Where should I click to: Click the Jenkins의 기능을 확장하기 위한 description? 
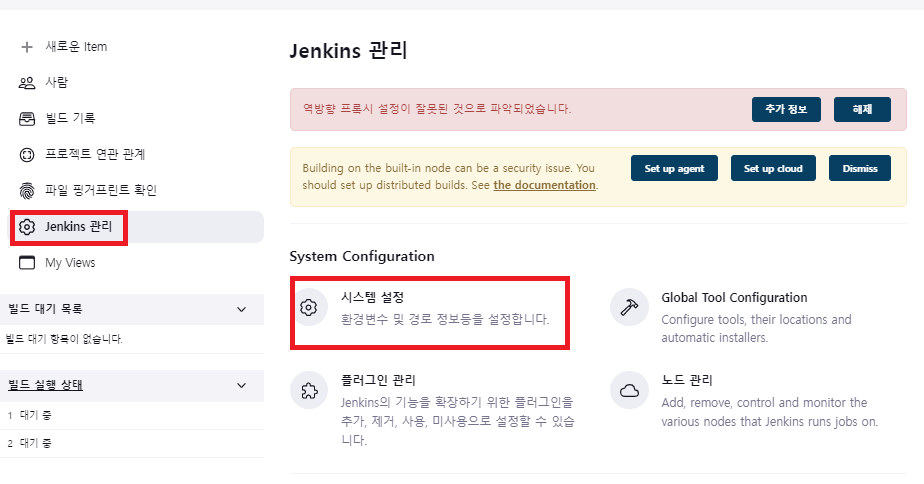click(458, 421)
